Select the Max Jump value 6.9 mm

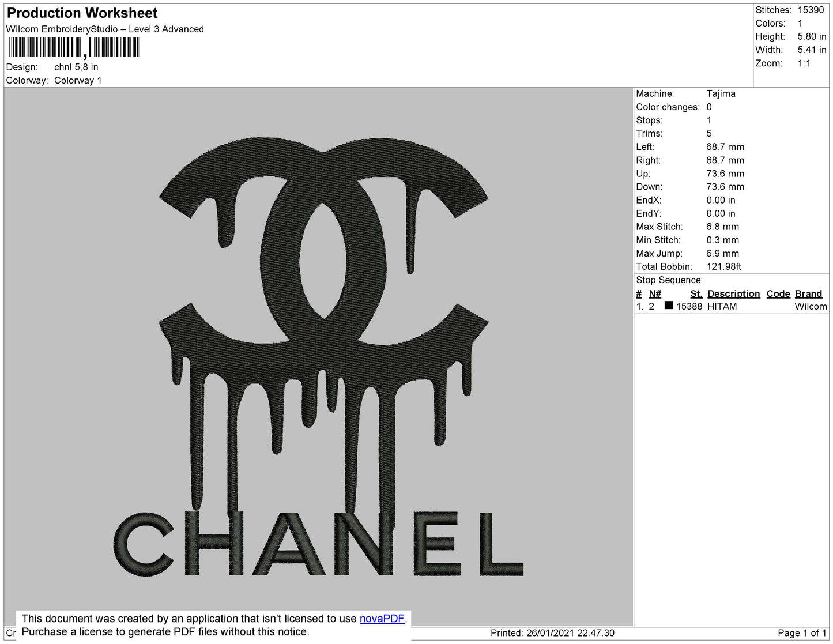(722, 253)
